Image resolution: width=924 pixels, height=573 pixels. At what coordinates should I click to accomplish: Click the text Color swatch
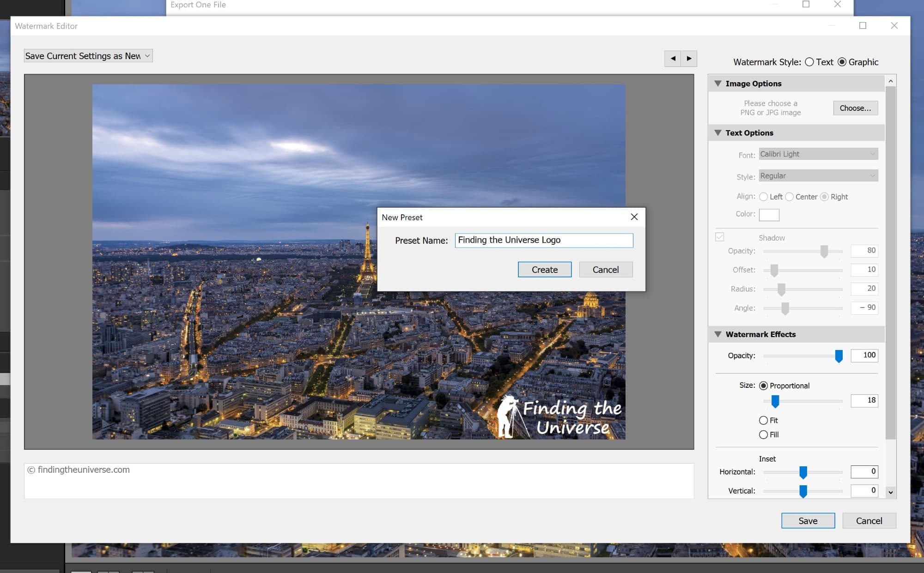click(769, 214)
